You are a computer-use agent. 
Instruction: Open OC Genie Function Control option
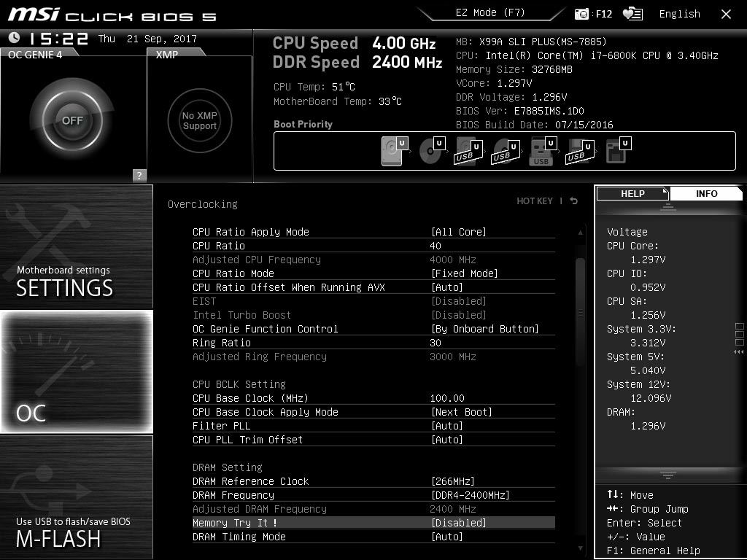tap(373, 329)
